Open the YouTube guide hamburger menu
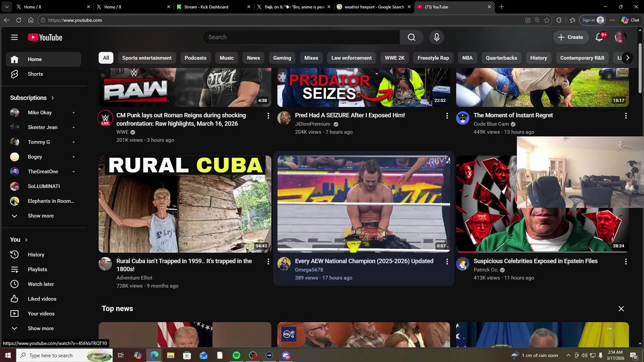 pyautogui.click(x=15, y=37)
